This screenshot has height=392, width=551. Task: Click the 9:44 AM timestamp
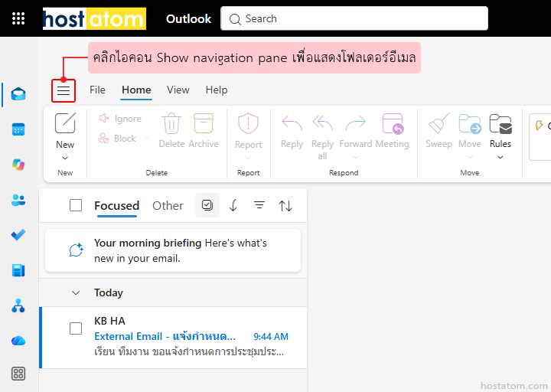point(271,337)
